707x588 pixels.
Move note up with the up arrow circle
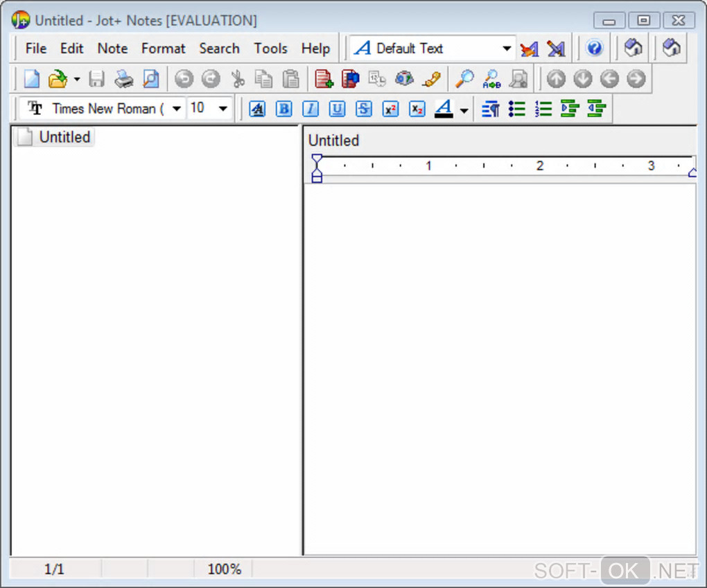tap(557, 80)
